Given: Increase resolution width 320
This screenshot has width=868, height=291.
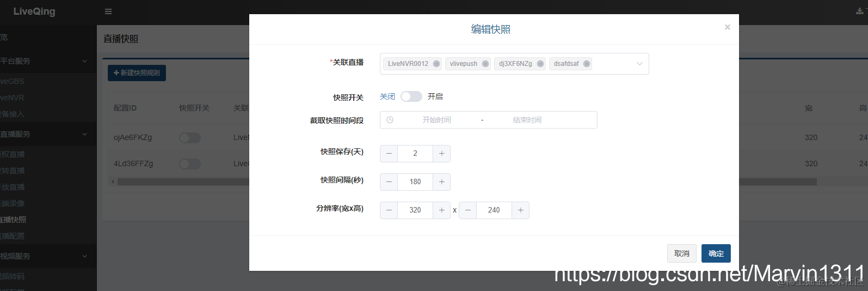Looking at the screenshot, I should point(441,210).
